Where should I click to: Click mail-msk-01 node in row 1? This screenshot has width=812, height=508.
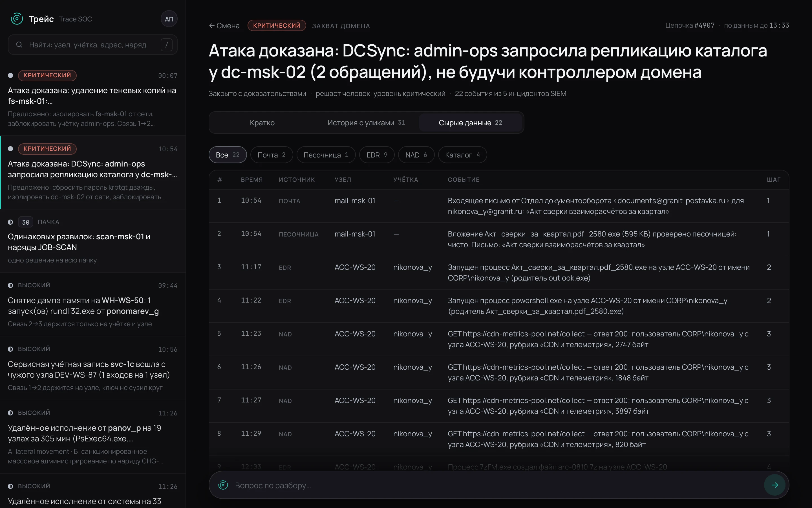[355, 201]
